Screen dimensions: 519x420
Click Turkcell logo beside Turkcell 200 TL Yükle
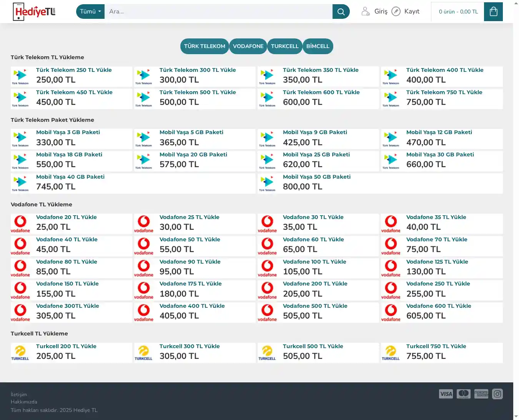(x=20, y=353)
